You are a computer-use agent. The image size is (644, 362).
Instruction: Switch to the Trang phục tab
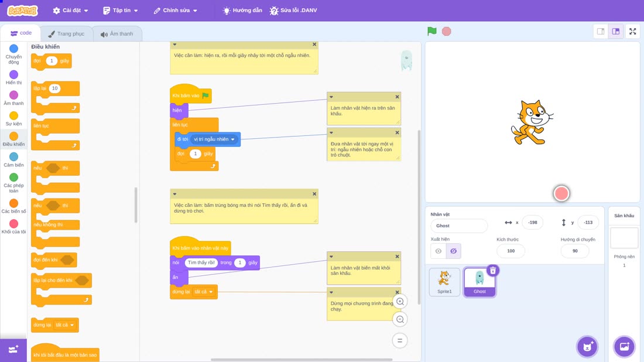pos(66,34)
